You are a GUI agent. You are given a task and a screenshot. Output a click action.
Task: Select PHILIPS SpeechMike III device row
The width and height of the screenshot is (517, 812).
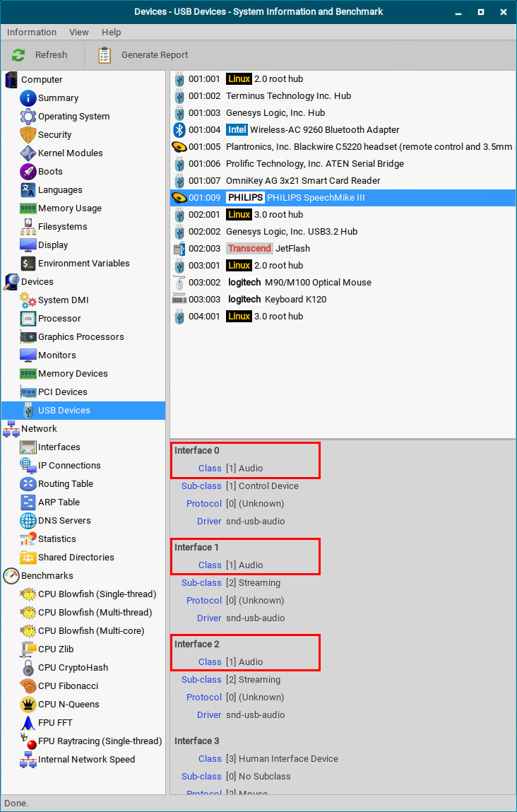[x=343, y=198]
